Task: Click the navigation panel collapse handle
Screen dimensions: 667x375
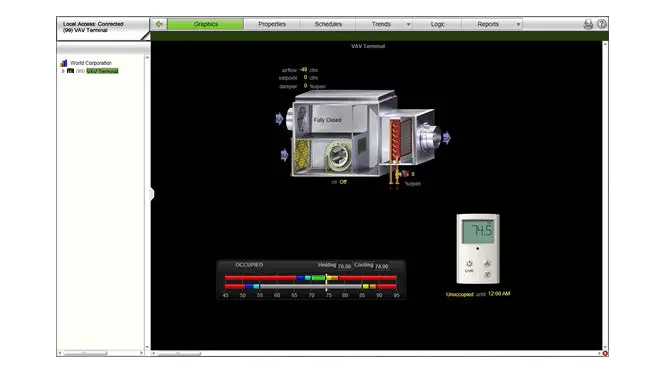Action: point(152,194)
